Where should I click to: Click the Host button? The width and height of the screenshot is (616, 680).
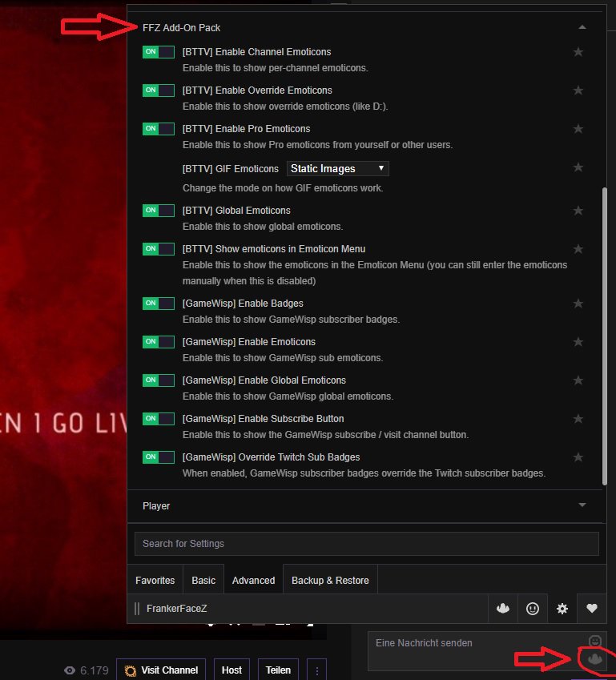coord(232,670)
